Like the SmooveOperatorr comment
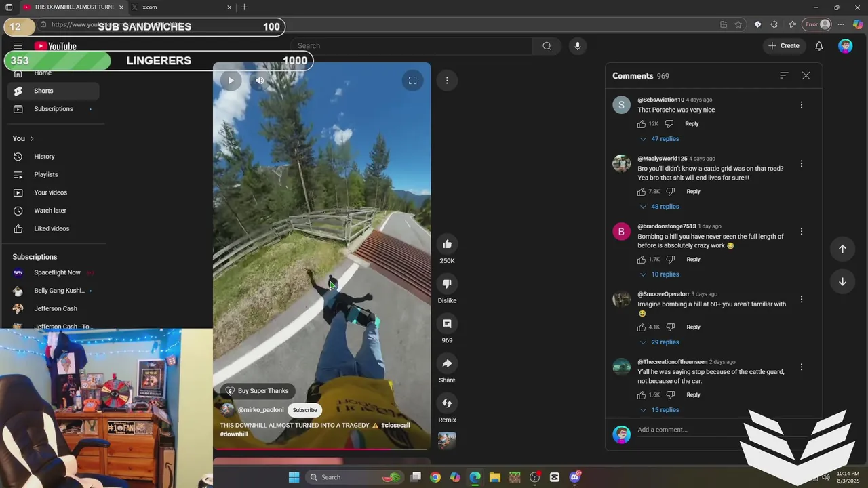Image resolution: width=868 pixels, height=488 pixels. point(642,327)
